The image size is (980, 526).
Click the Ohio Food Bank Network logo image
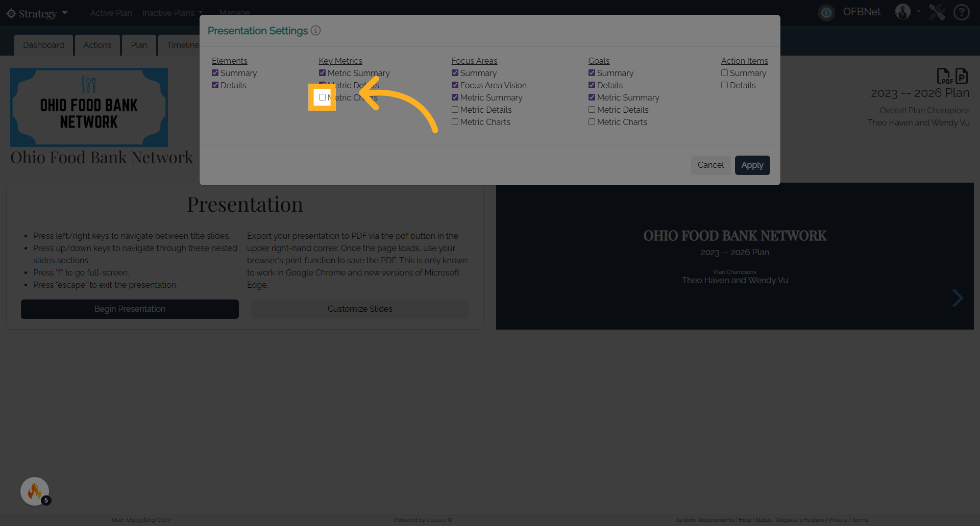point(89,107)
